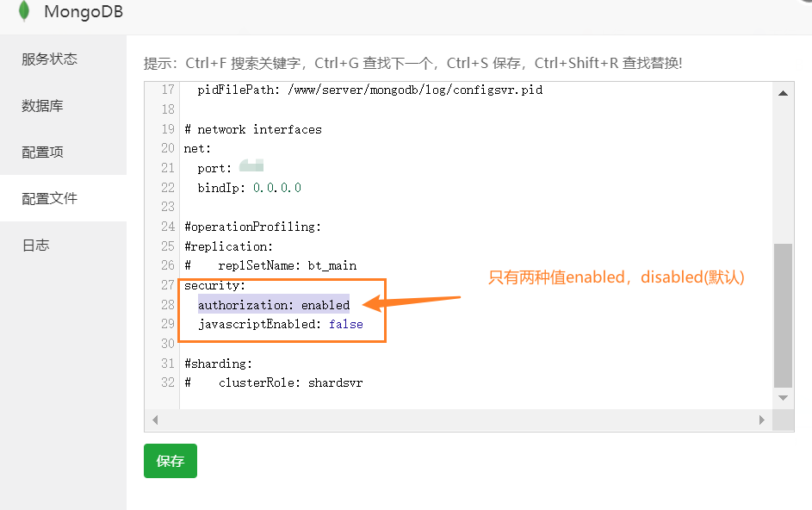Click the horizontal scroll left arrow

[155, 420]
